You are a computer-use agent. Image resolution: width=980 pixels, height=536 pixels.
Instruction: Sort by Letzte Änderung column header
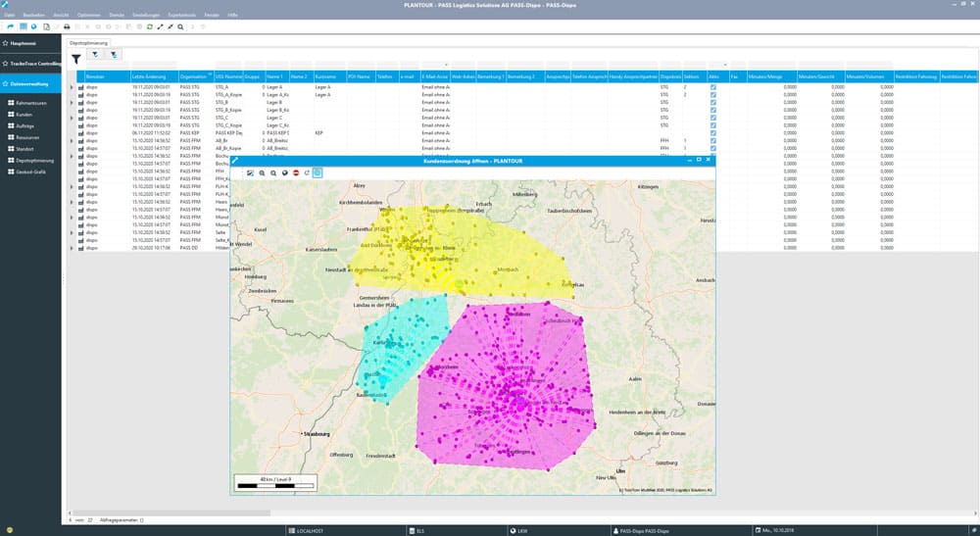pyautogui.click(x=154, y=76)
